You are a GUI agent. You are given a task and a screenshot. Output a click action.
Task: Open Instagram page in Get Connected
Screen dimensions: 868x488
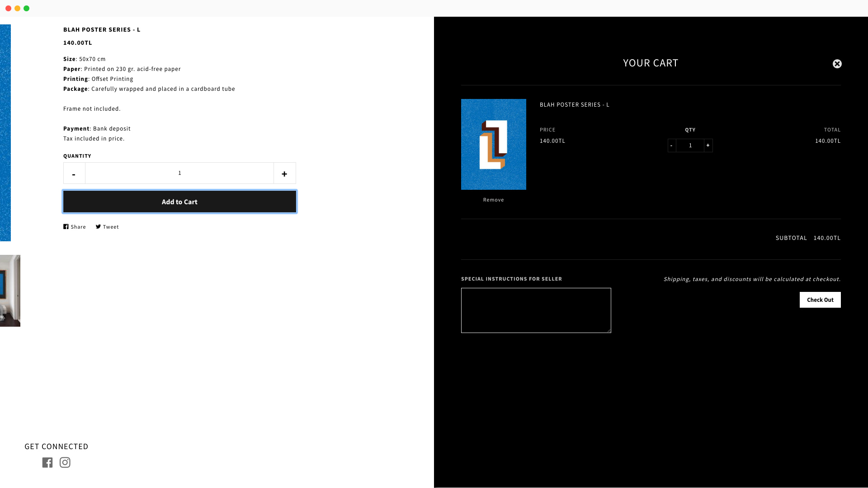coord(65,462)
